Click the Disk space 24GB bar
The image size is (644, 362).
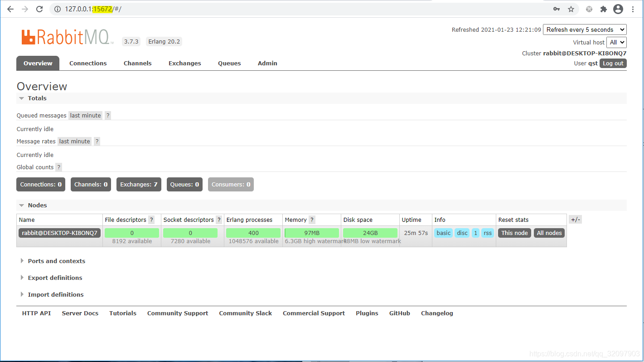click(370, 233)
